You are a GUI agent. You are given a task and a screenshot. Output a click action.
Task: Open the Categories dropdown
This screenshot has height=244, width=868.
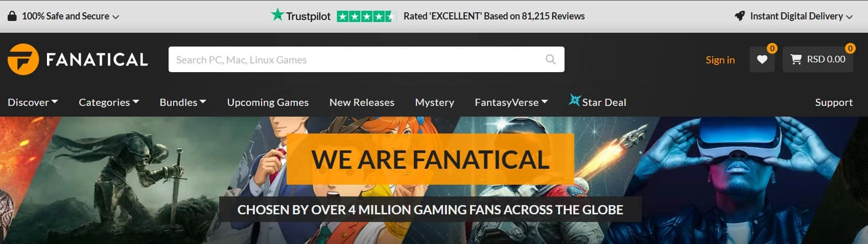click(109, 102)
